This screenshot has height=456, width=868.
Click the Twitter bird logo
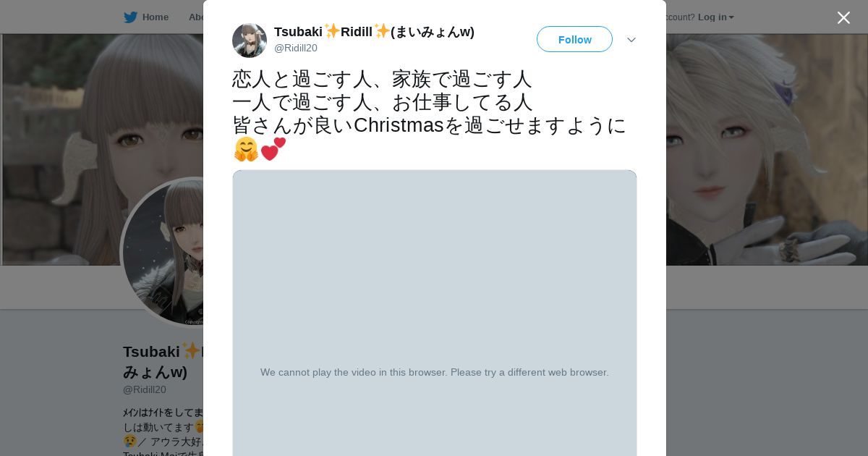coord(130,17)
